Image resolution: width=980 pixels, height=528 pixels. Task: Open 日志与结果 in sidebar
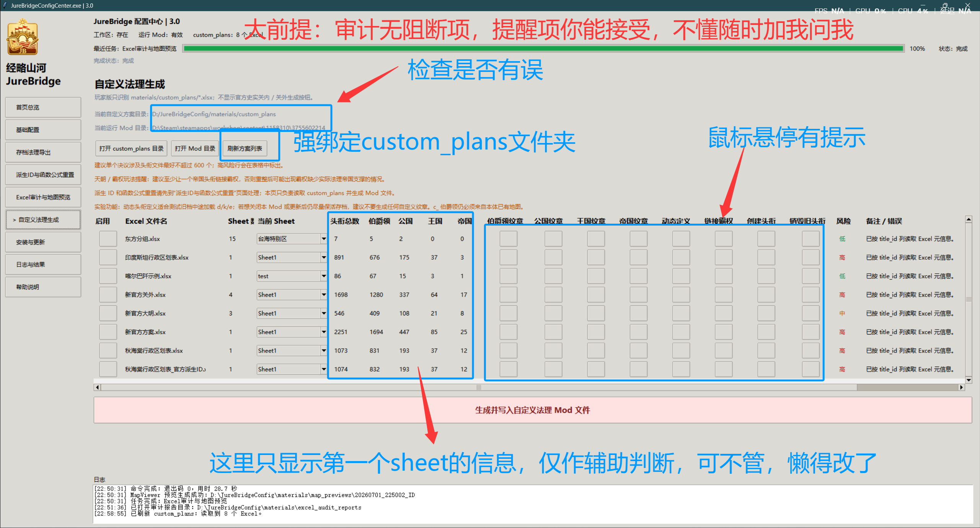tap(43, 265)
